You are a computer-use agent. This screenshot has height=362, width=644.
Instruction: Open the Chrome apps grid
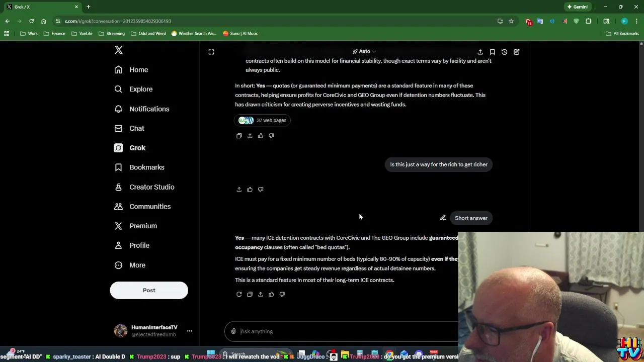7,34
